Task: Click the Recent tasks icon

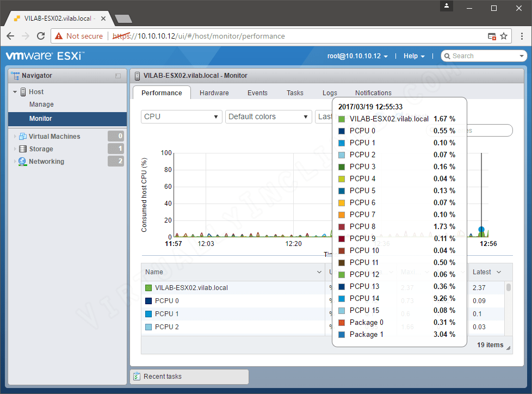Action: 135,376
